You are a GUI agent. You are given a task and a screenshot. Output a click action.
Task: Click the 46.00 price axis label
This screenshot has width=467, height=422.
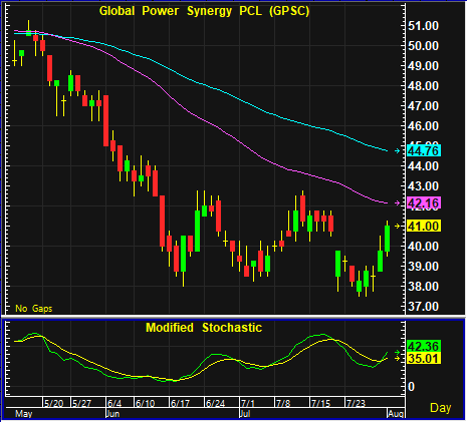coord(423,126)
